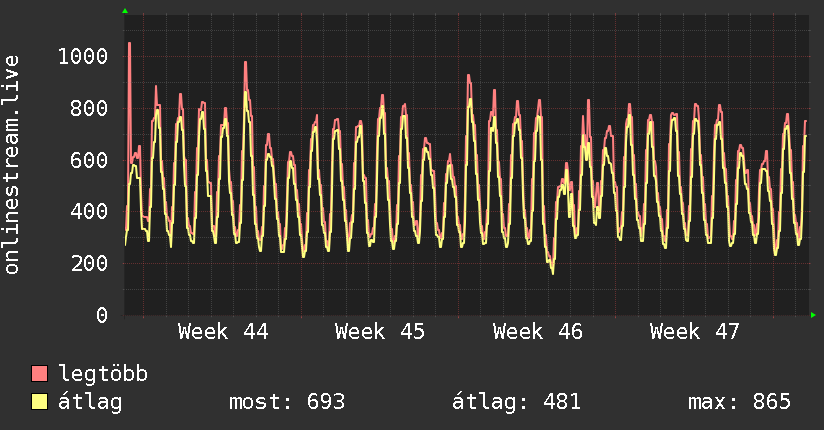Select the Week 44 axis label
Image resolution: width=824 pixels, height=430 pixels.
tap(223, 332)
